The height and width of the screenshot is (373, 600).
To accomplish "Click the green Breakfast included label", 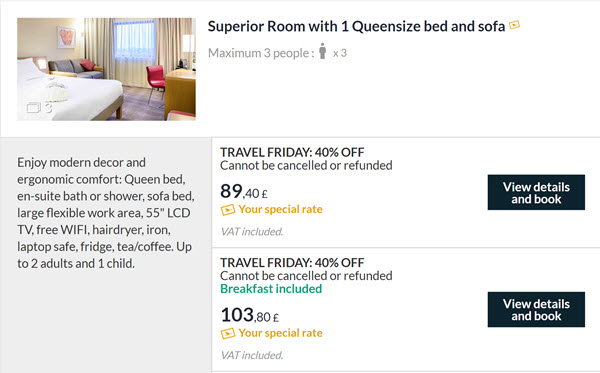I will (271, 288).
